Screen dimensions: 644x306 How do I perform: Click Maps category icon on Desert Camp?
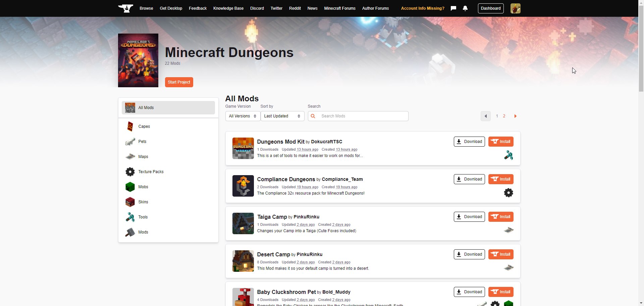pyautogui.click(x=508, y=268)
